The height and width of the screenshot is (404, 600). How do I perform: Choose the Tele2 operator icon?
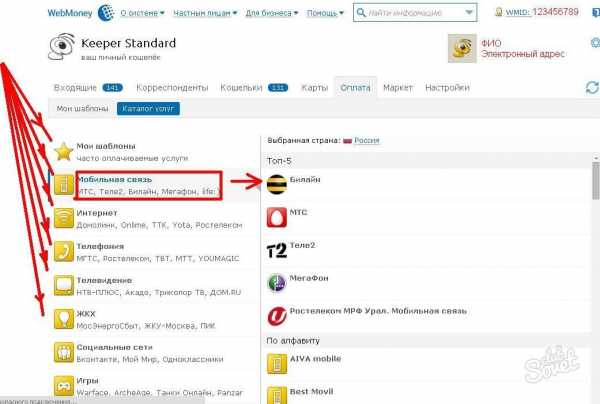click(277, 249)
